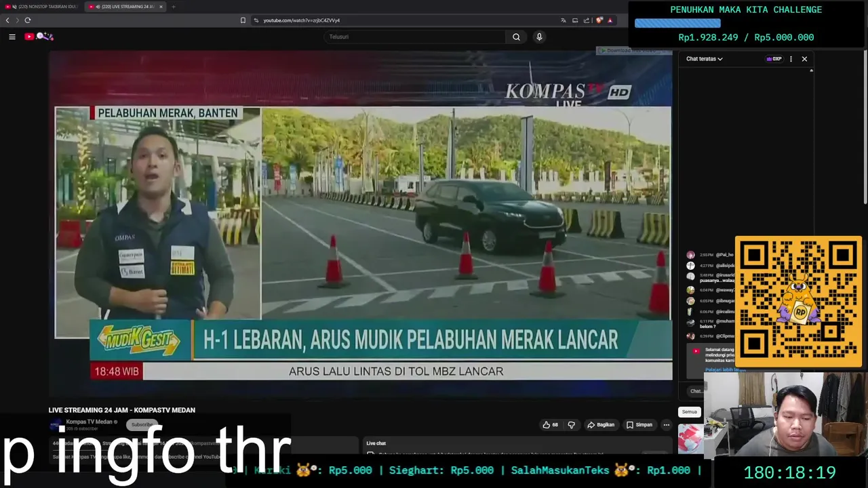Screen dimensions: 868x488
Task: Go to YouTube home via the logo
Action: coord(39,37)
